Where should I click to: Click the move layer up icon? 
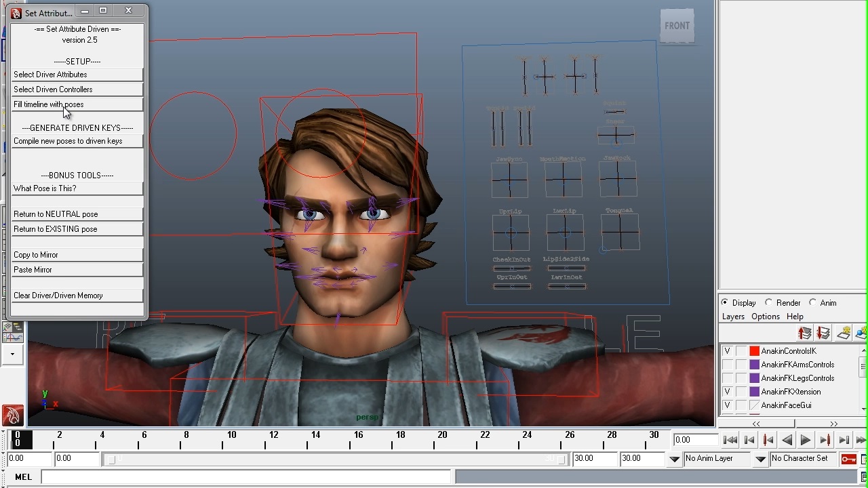(804, 333)
